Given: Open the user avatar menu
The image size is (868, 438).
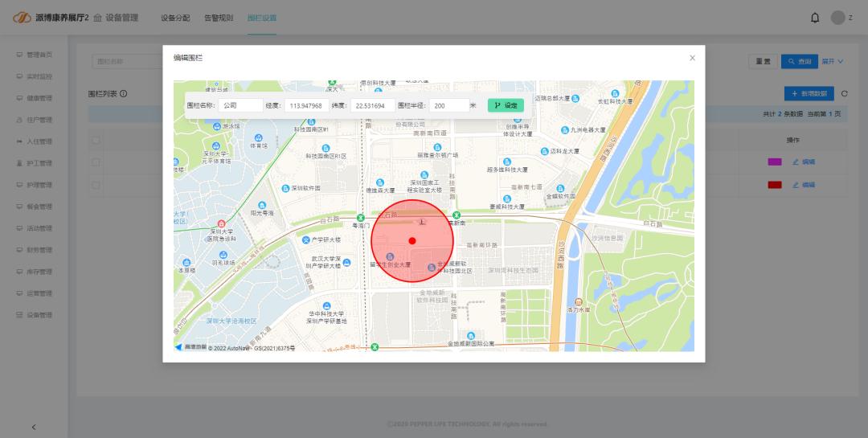Looking at the screenshot, I should (837, 18).
